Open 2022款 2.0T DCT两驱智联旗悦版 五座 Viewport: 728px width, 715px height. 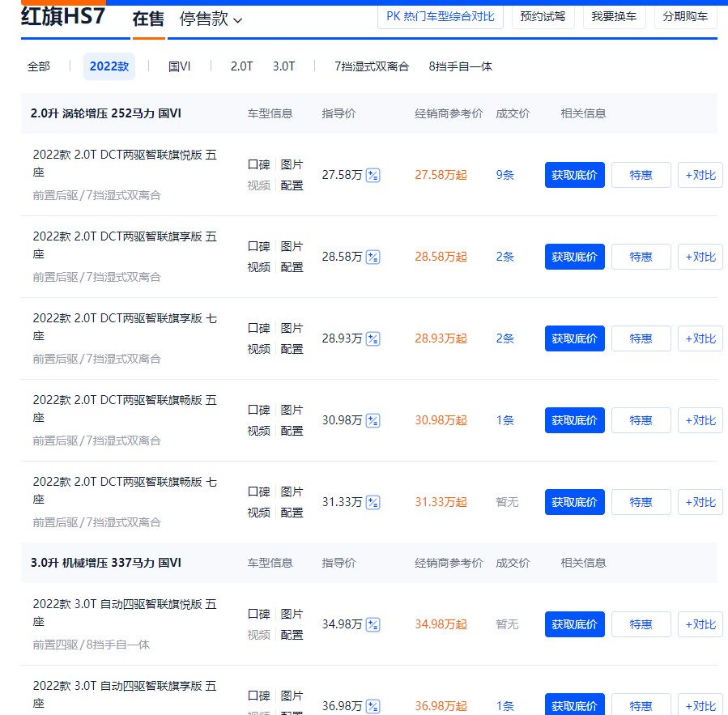pyautogui.click(x=125, y=164)
